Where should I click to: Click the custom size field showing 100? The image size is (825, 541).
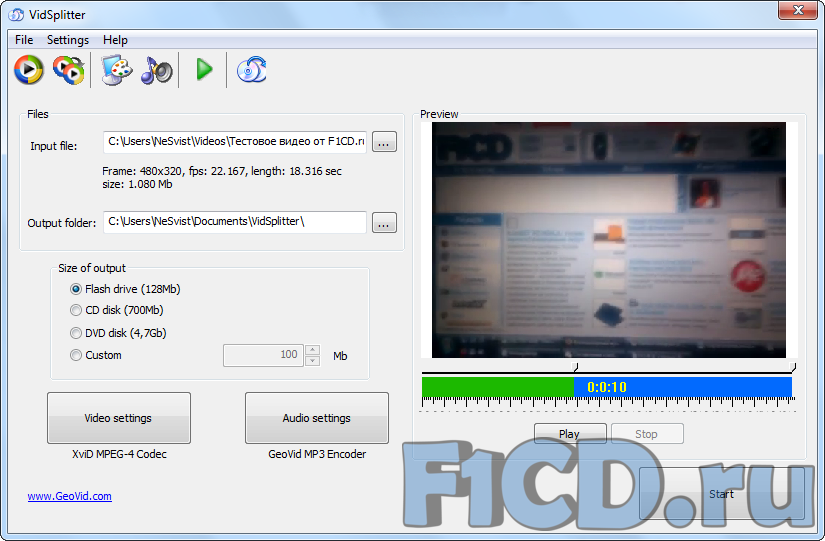pyautogui.click(x=264, y=355)
